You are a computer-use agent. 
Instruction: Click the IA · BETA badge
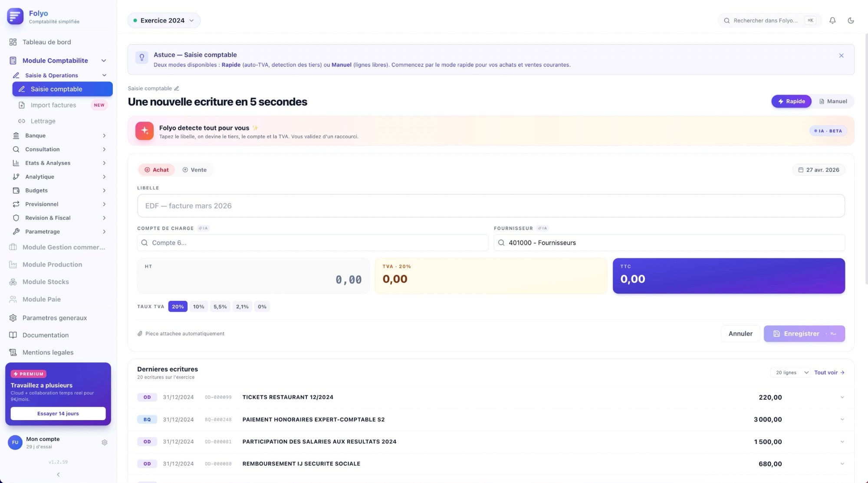pyautogui.click(x=828, y=131)
